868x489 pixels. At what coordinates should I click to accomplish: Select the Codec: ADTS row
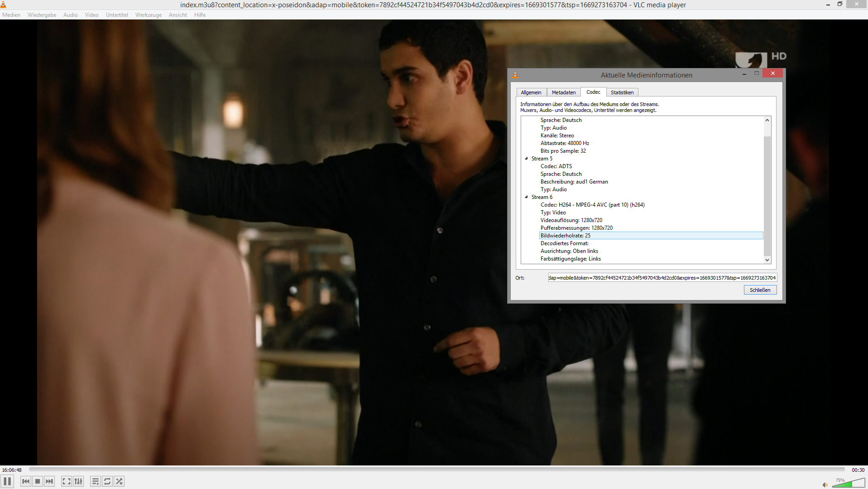pos(556,166)
